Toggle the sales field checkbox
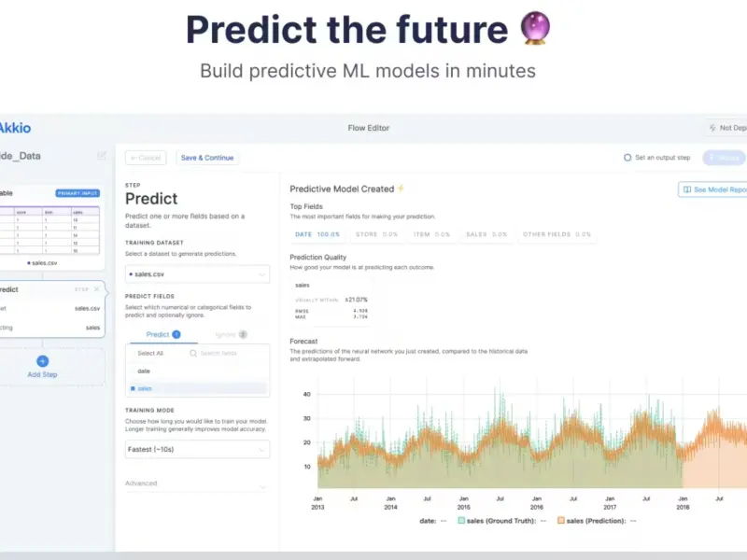747x560 pixels. click(133, 388)
